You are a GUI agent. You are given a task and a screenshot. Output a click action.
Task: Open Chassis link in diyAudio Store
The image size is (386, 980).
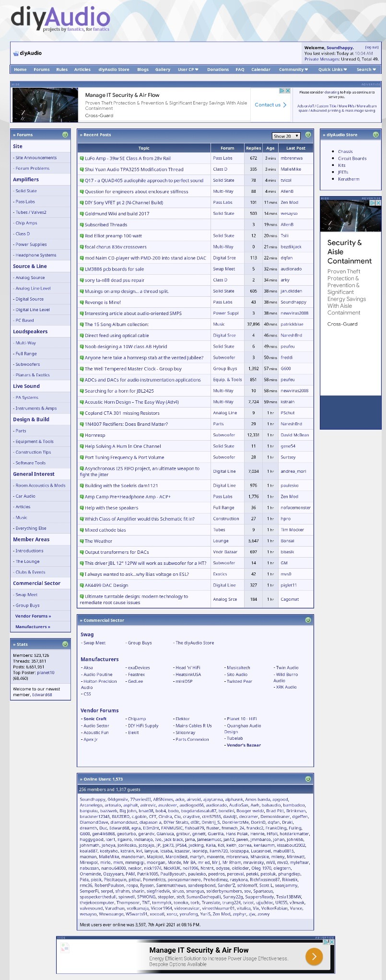pos(345,152)
